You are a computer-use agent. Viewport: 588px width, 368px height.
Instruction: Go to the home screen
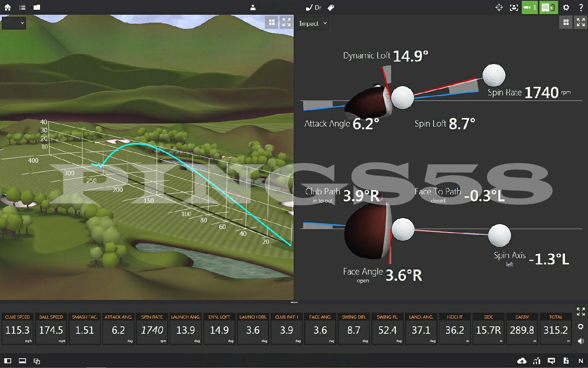tap(7, 7)
